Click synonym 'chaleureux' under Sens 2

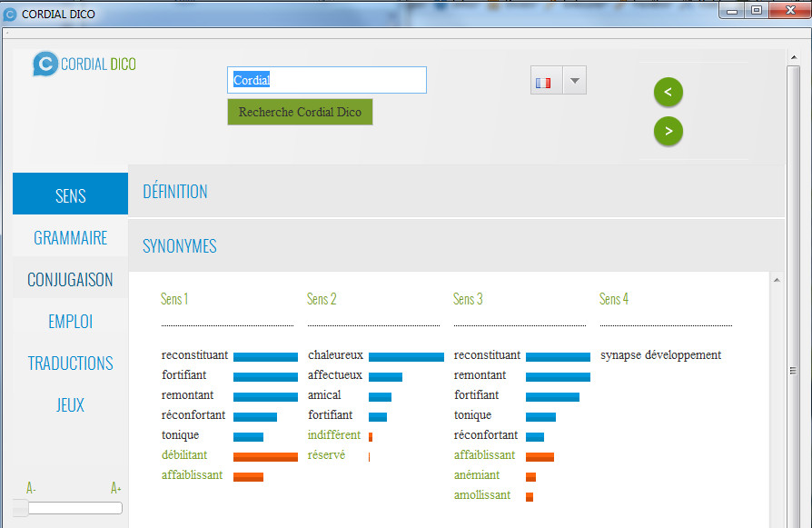click(335, 355)
